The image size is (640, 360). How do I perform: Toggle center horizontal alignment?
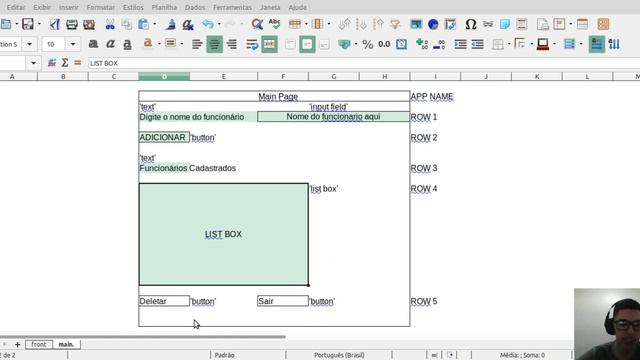click(x=214, y=44)
